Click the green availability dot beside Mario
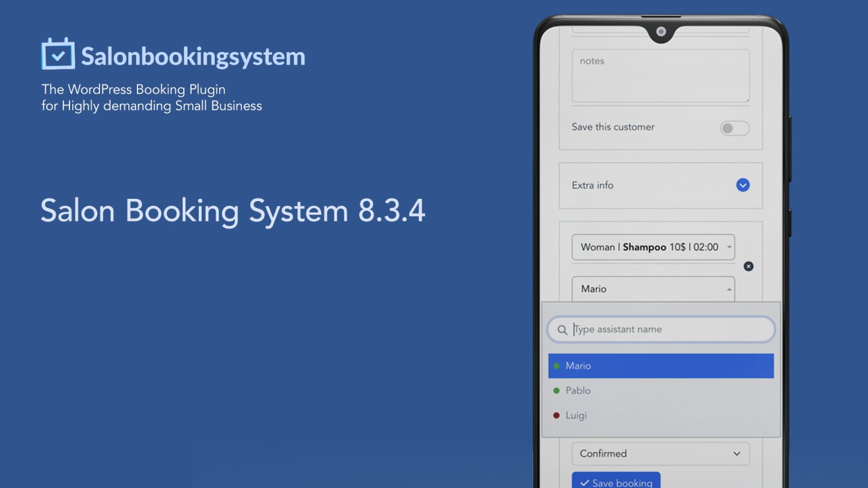868x488 pixels. coord(555,365)
